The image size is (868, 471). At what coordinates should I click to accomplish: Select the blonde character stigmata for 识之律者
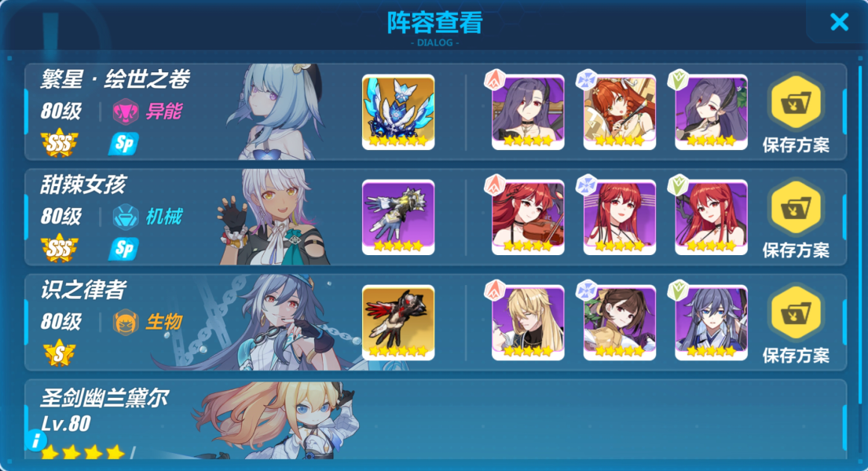pos(528,323)
